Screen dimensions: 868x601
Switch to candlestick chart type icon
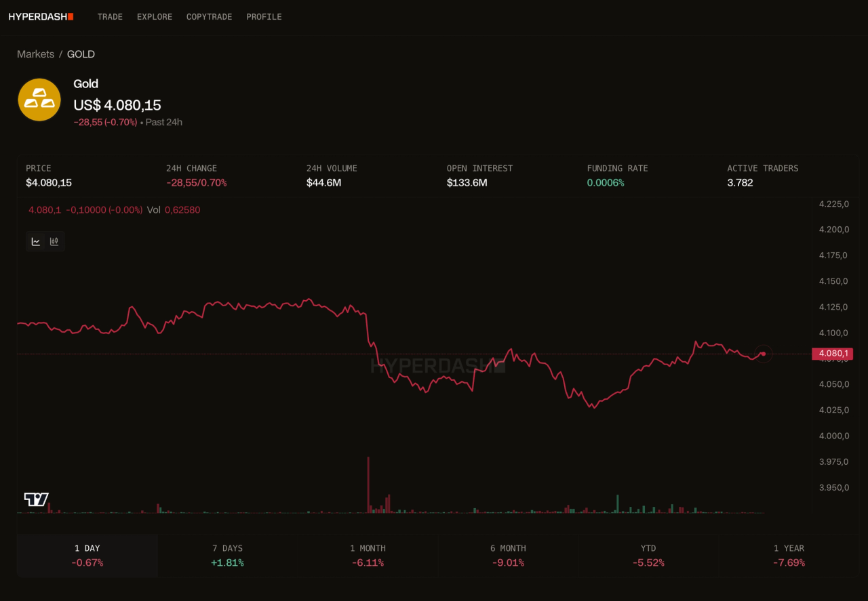tap(54, 241)
